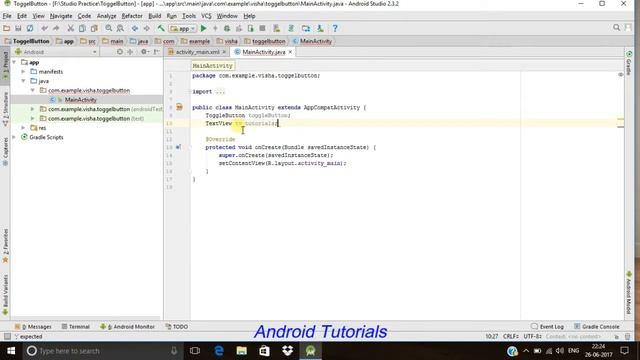Click the Scroll from Source target icon
This screenshot has width=640, height=360.
pyautogui.click(x=120, y=52)
